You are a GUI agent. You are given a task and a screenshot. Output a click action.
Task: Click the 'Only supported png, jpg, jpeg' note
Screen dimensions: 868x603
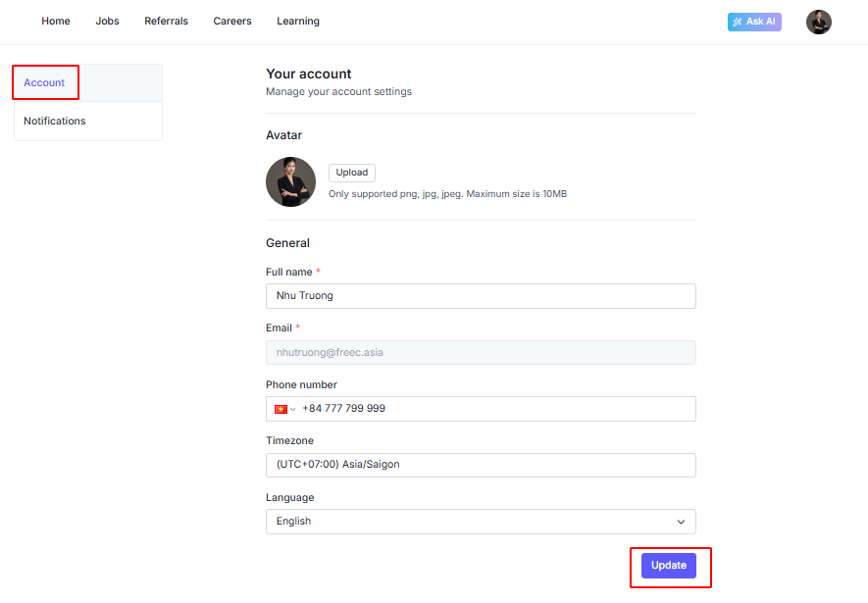click(447, 193)
